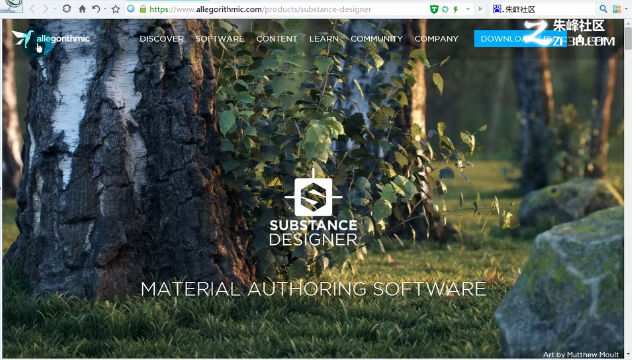Click the undo closed tab arrow
The image size is (632, 360).
point(96,9)
